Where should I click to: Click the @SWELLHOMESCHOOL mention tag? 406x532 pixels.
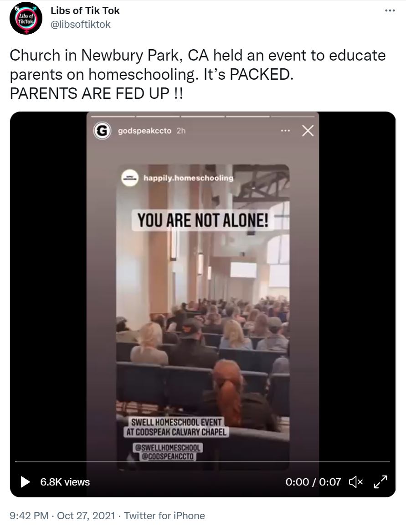pos(168,448)
